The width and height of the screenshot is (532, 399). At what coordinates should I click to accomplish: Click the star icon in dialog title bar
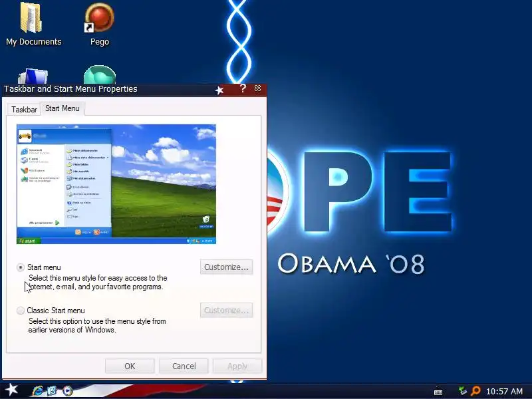pyautogui.click(x=219, y=90)
